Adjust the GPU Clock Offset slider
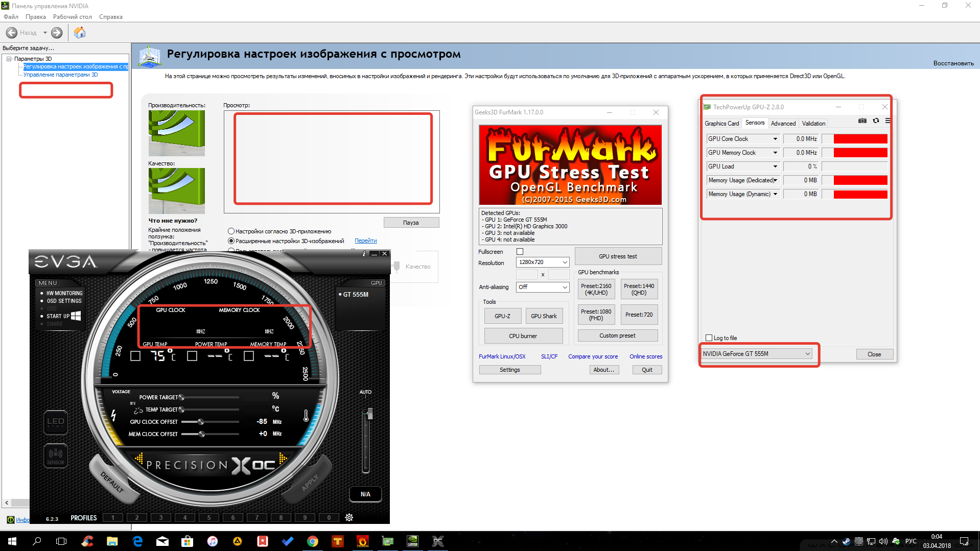Image resolution: width=980 pixels, height=551 pixels. 201,422
